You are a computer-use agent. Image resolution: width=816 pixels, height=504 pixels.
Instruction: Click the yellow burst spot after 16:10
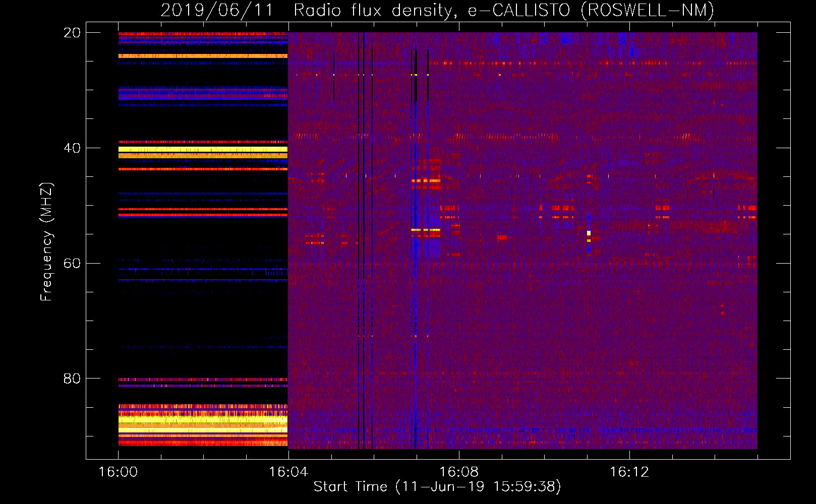coord(589,233)
